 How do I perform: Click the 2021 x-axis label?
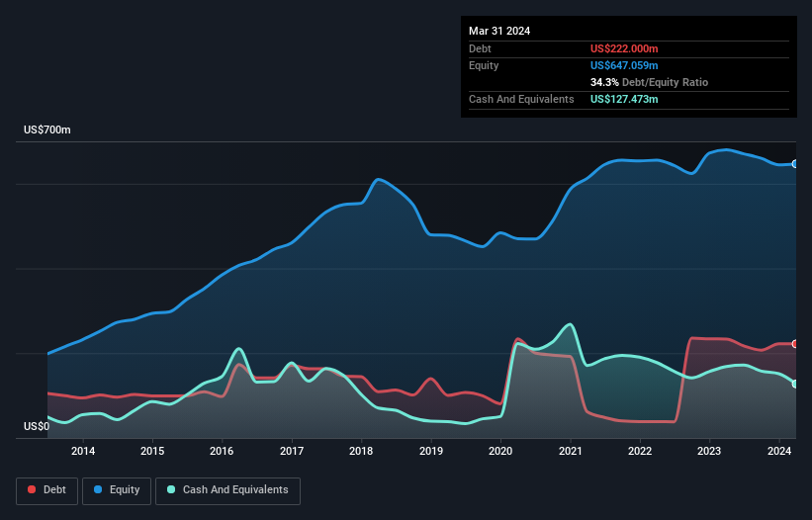(x=570, y=451)
